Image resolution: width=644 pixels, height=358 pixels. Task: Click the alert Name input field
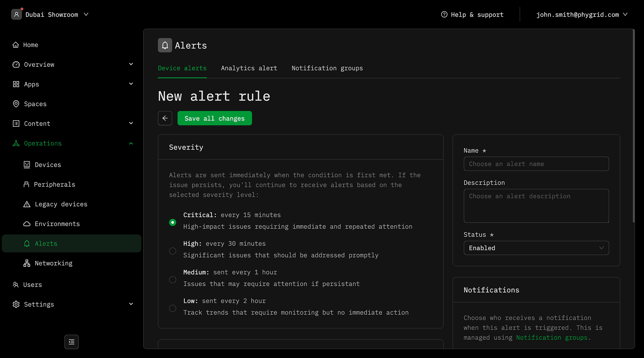(536, 164)
